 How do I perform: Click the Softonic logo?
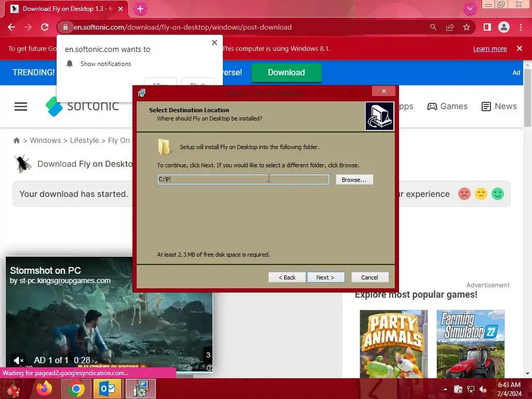pyautogui.click(x=83, y=106)
